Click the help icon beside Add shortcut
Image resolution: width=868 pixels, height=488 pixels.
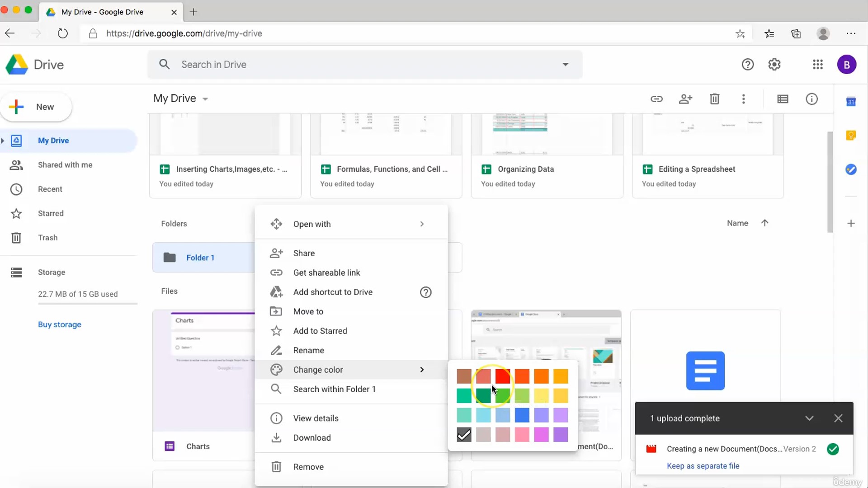[425, 292]
